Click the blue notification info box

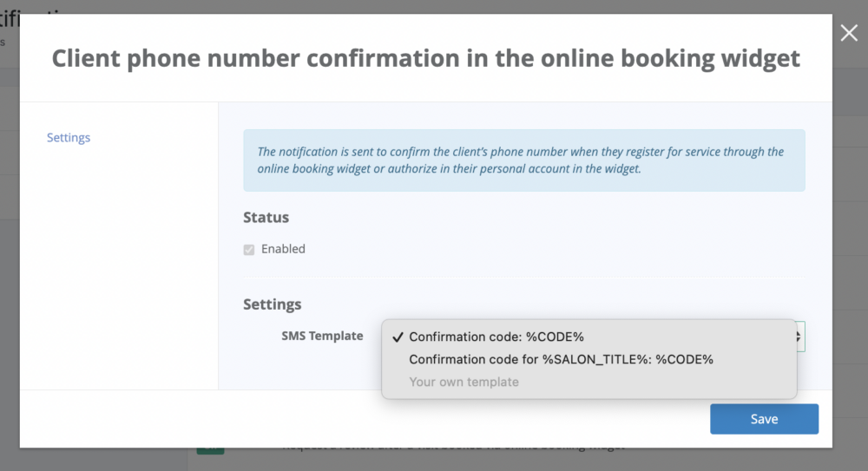point(523,160)
